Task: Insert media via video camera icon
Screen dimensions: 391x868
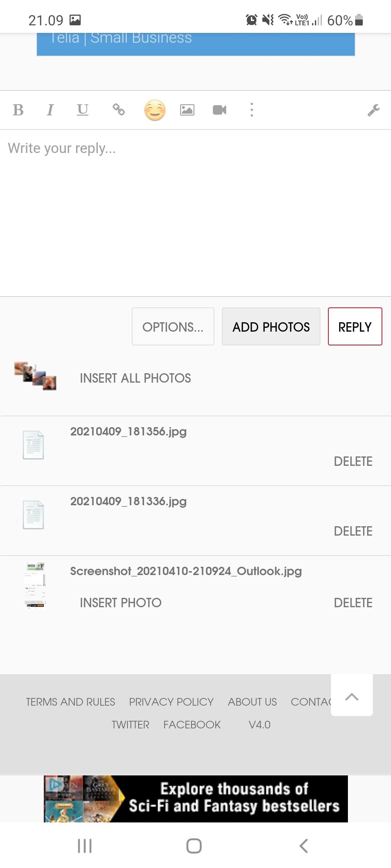Action: [219, 110]
